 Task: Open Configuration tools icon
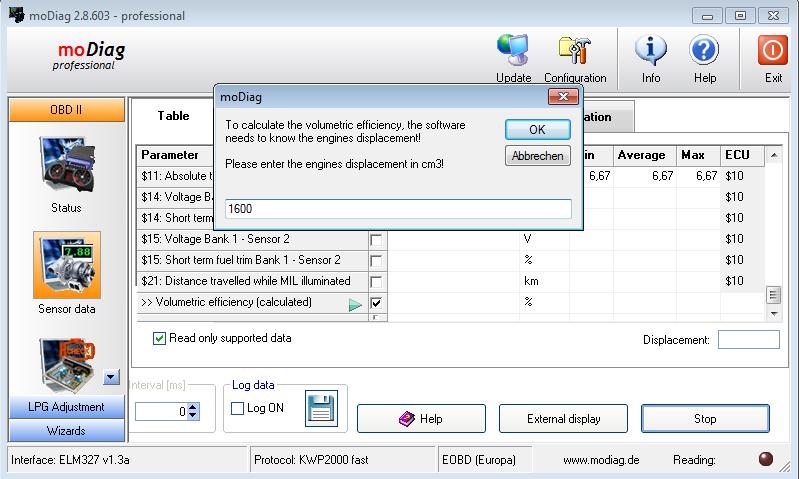(x=574, y=50)
